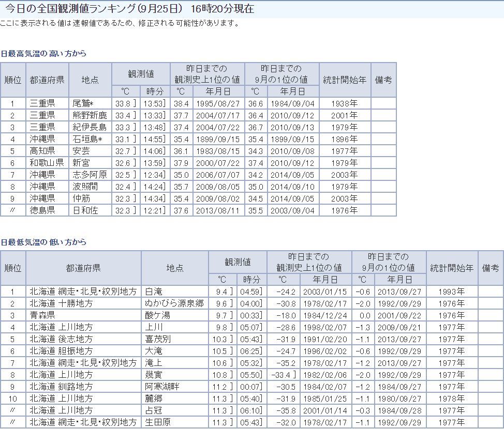Select the '日最高気温の高い方から' section heading
The height and width of the screenshot is (429, 504).
43,54
